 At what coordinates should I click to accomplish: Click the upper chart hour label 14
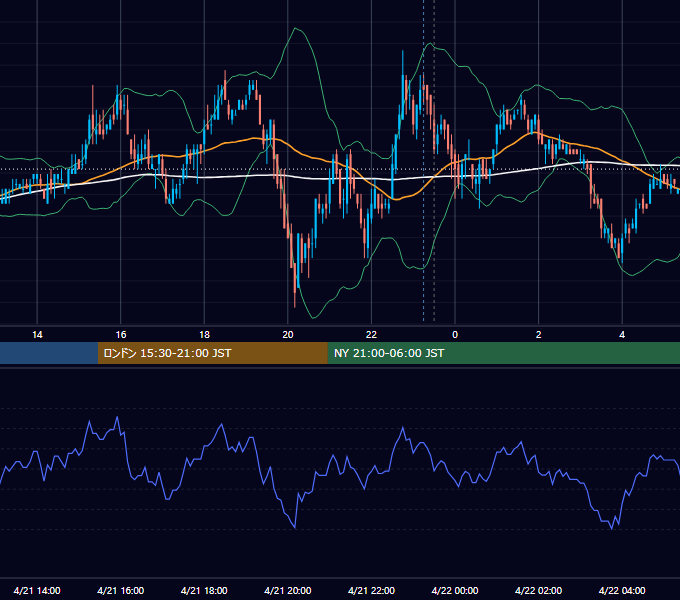[x=37, y=335]
